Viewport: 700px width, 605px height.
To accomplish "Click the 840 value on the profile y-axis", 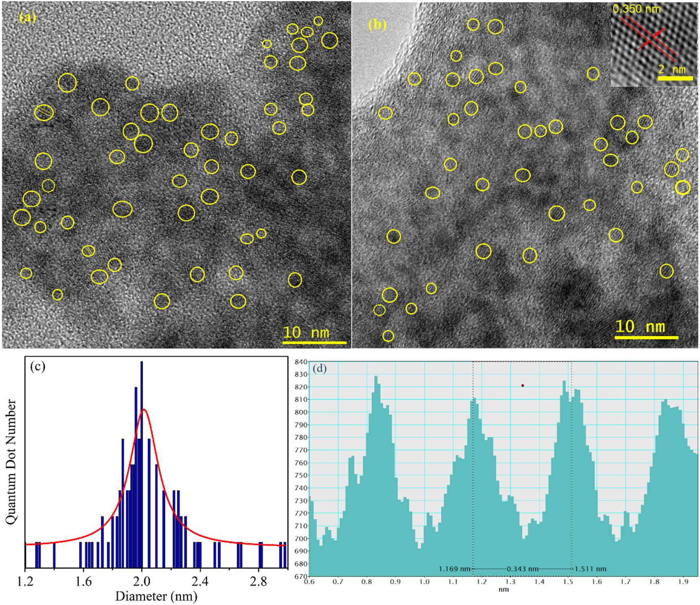I will [x=301, y=362].
